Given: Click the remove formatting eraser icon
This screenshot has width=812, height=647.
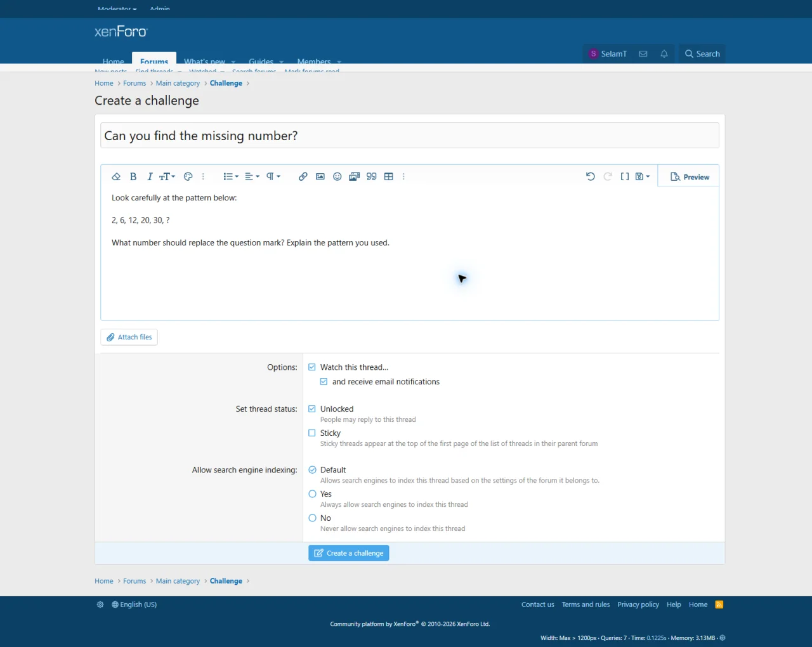Looking at the screenshot, I should coord(116,177).
